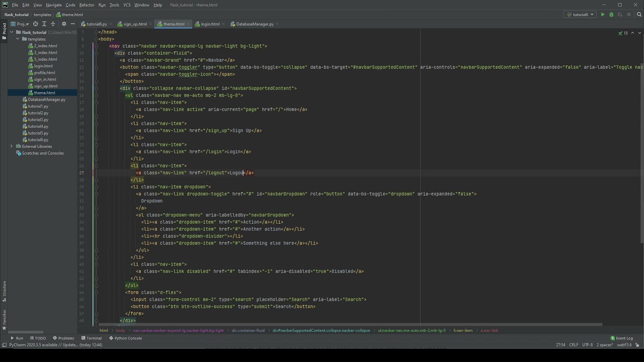Viewport: 644px width, 362px height.
Task: Run the tutorial6 configuration with green play icon
Action: [603, 15]
